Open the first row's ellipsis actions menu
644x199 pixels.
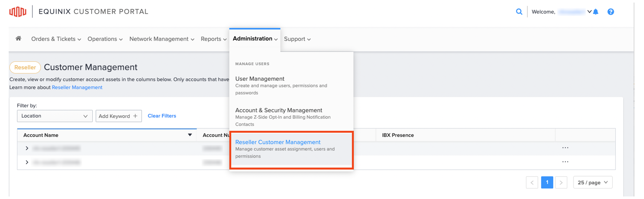(x=565, y=148)
